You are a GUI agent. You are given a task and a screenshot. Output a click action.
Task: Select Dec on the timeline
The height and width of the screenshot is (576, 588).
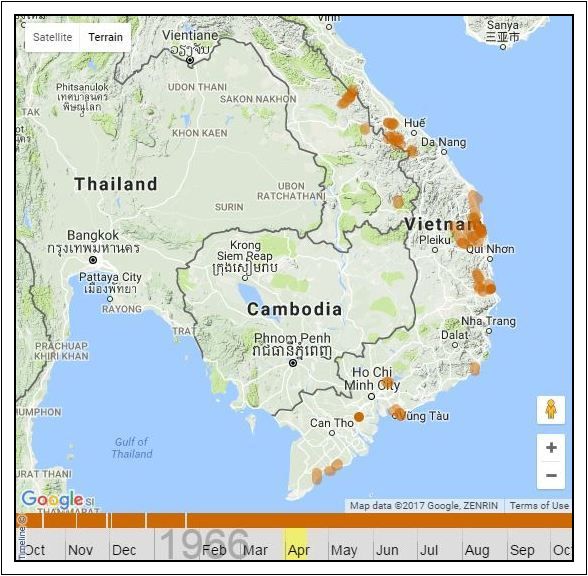124,550
